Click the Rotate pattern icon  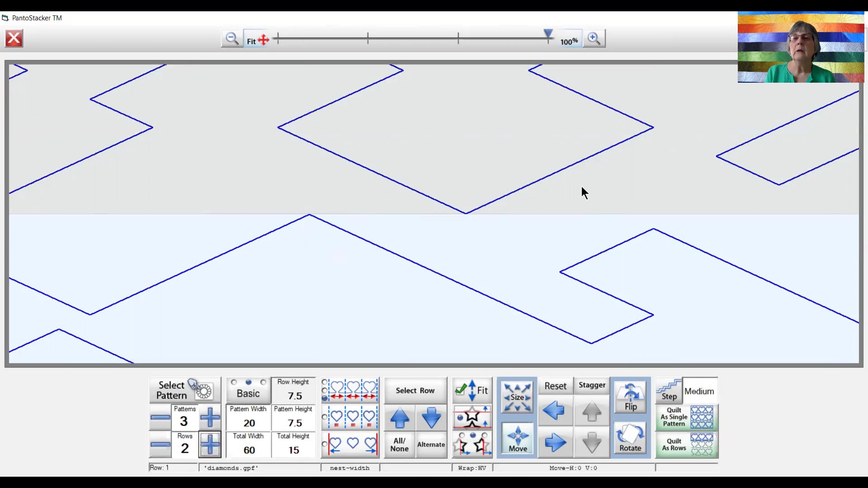(630, 438)
